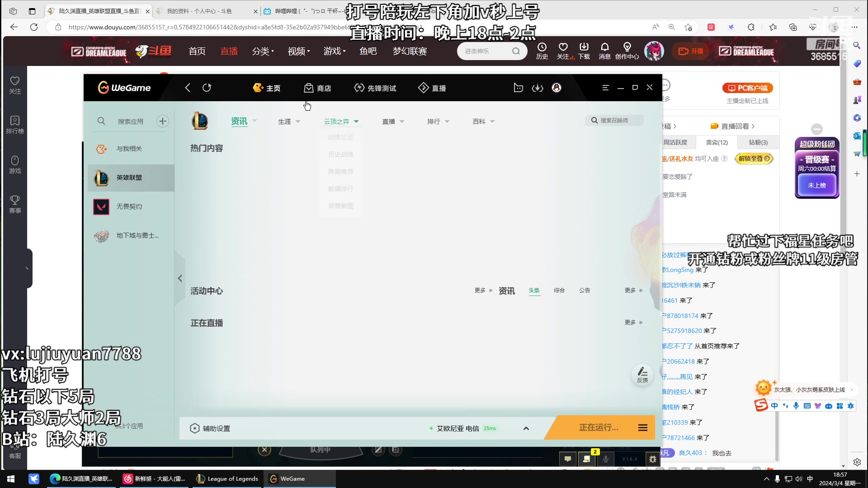The width and height of the screenshot is (868, 488).
Task: Open WeGame 先锋测试 tab
Action: pyautogui.click(x=375, y=88)
